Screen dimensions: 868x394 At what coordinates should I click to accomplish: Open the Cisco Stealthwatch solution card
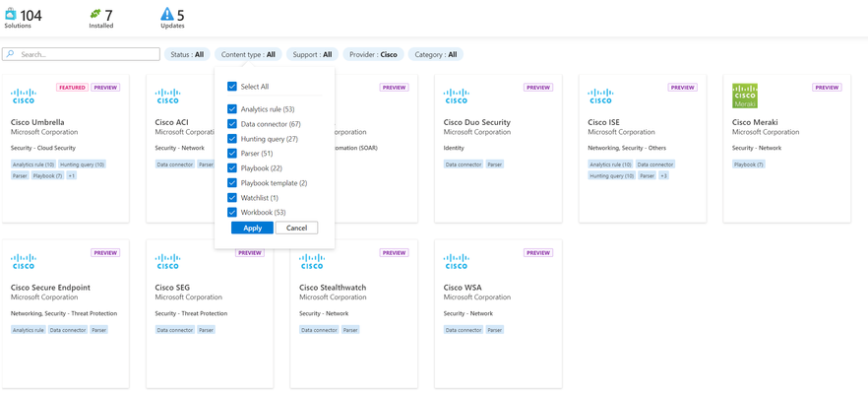click(x=353, y=313)
